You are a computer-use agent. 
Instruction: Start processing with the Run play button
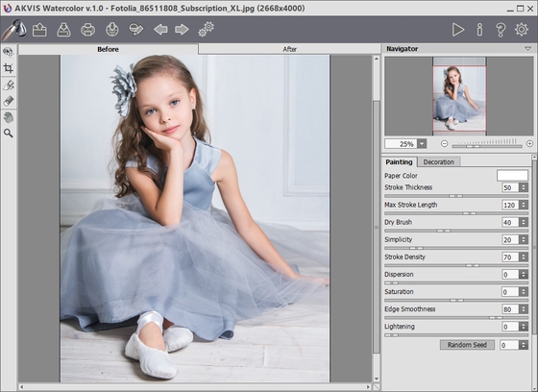pyautogui.click(x=458, y=30)
